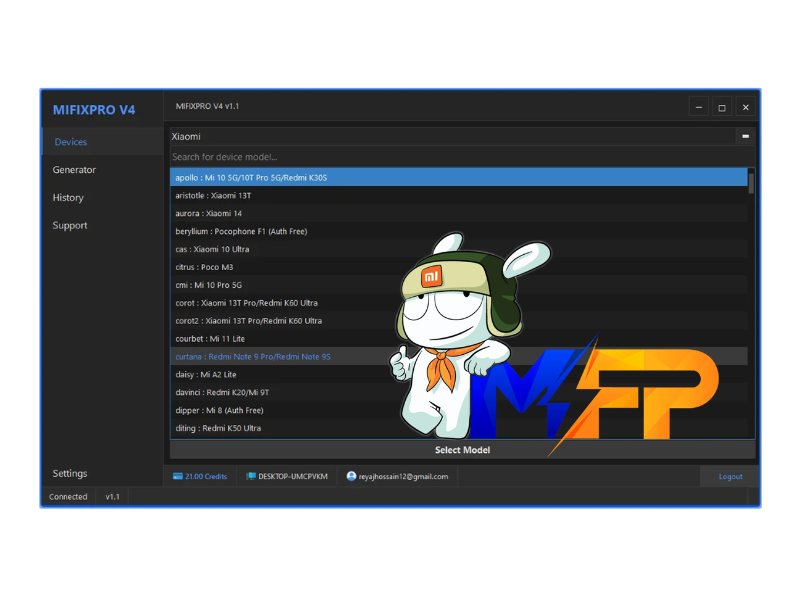Screen dimensions: 800x600
Task: Maximize the MIFIXPRO window
Action: (x=722, y=107)
